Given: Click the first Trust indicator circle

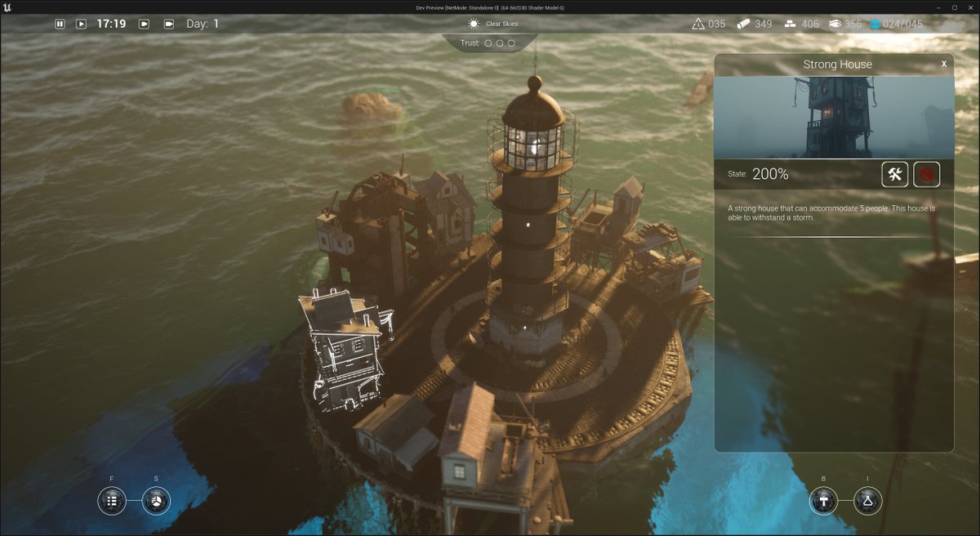Looking at the screenshot, I should (488, 43).
